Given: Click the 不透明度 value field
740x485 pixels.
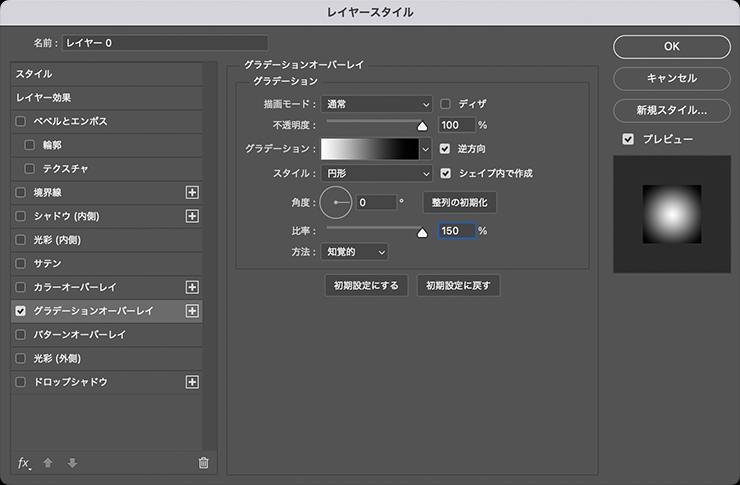Looking at the screenshot, I should (x=456, y=125).
